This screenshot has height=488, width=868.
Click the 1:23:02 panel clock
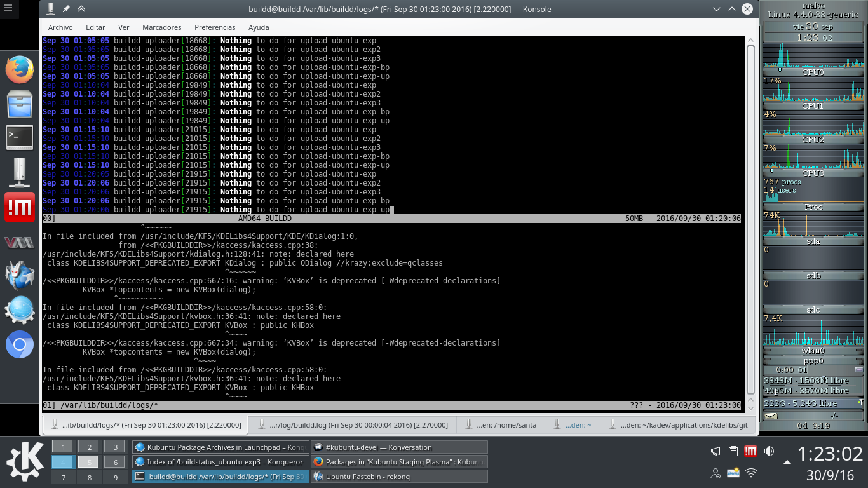[x=830, y=454]
